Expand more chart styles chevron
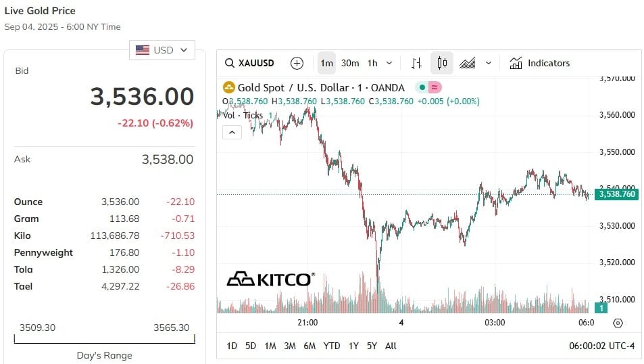644x364 pixels. click(489, 64)
